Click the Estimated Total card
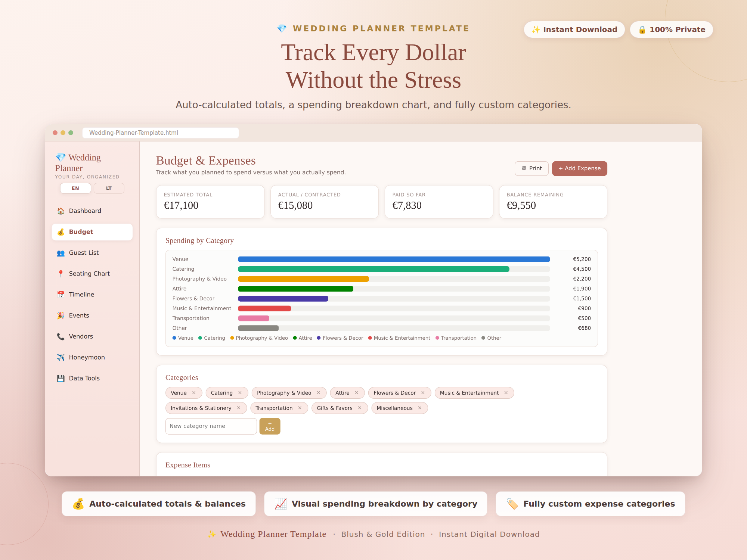This screenshot has width=747, height=560. (x=210, y=202)
